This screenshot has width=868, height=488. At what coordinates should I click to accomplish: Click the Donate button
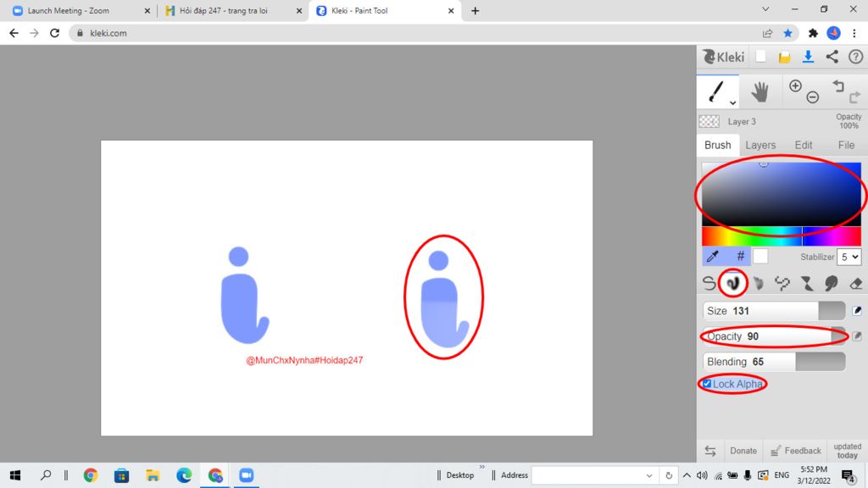tap(743, 451)
